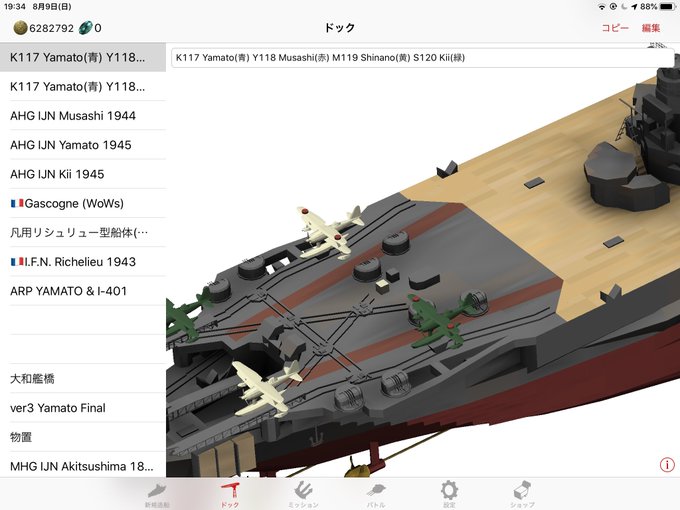
Task: Tap the ドック page title
Action: pyautogui.click(x=340, y=28)
